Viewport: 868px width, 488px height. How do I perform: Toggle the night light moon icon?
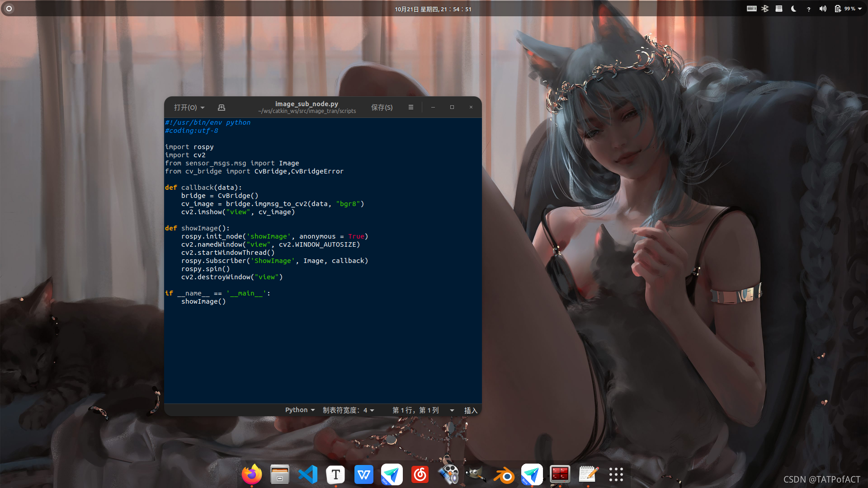(x=794, y=9)
